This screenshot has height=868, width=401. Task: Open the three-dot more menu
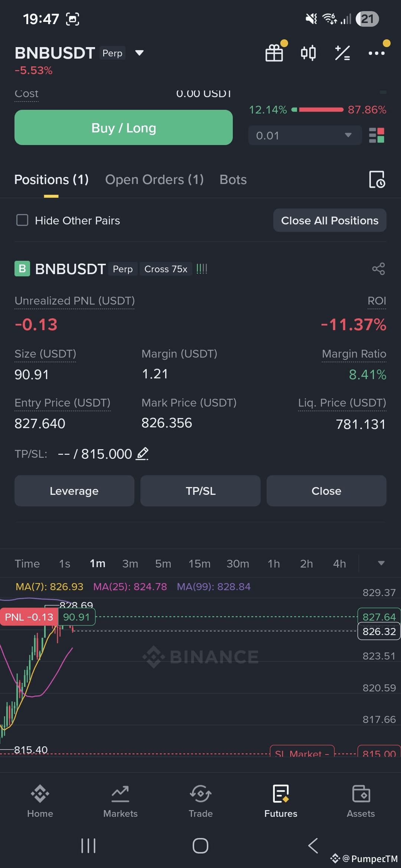[376, 53]
